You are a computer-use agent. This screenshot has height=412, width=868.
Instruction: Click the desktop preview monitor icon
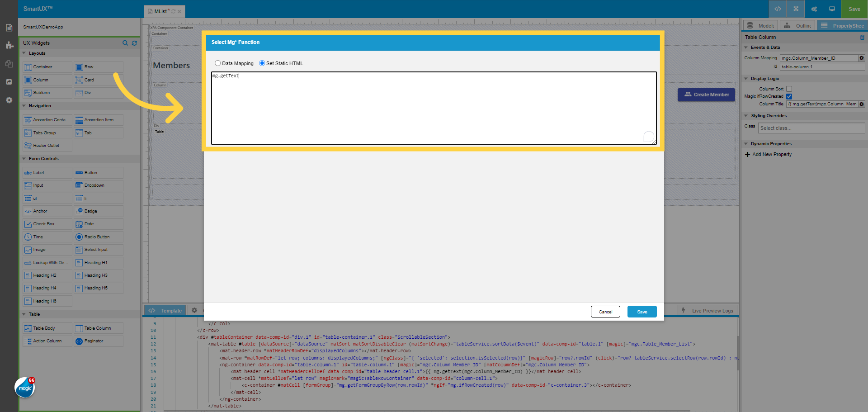pyautogui.click(x=832, y=9)
